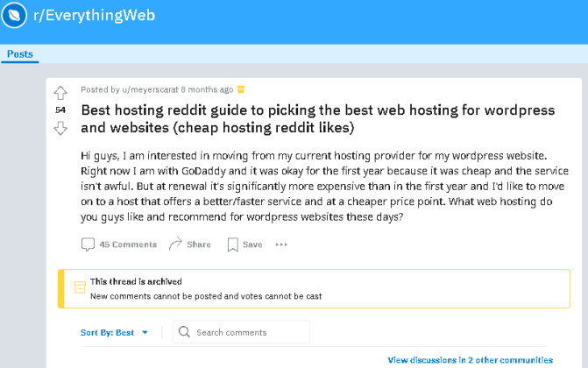Click the post title about best hosting
Viewport: 588px width, 368px height.
317,119
